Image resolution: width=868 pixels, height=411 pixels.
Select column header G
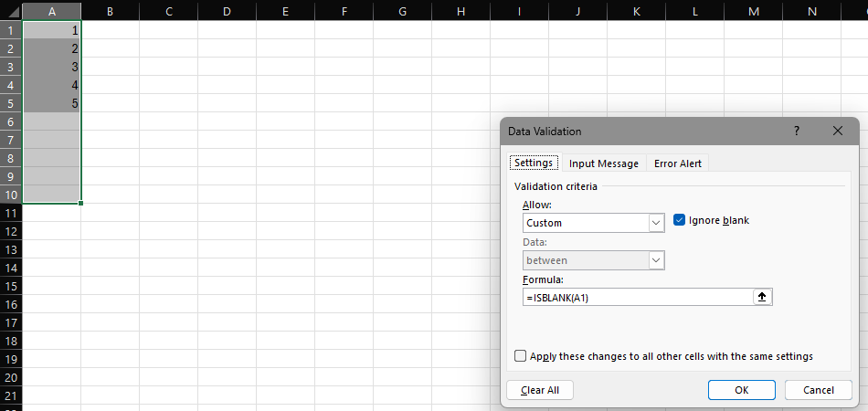402,11
